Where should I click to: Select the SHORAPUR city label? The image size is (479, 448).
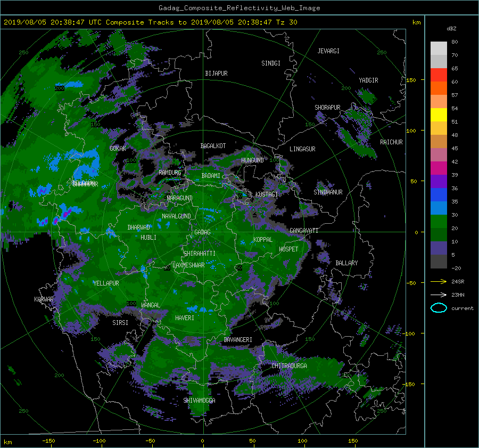pos(327,108)
